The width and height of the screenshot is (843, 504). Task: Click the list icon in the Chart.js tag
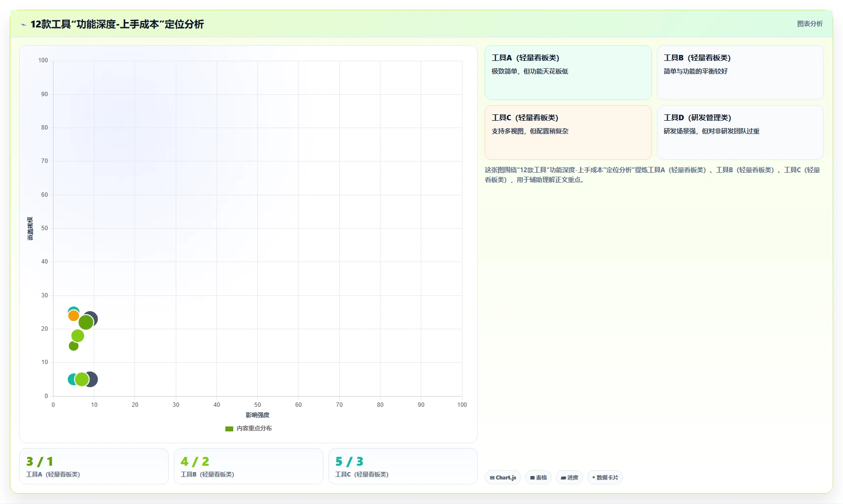tap(492, 477)
